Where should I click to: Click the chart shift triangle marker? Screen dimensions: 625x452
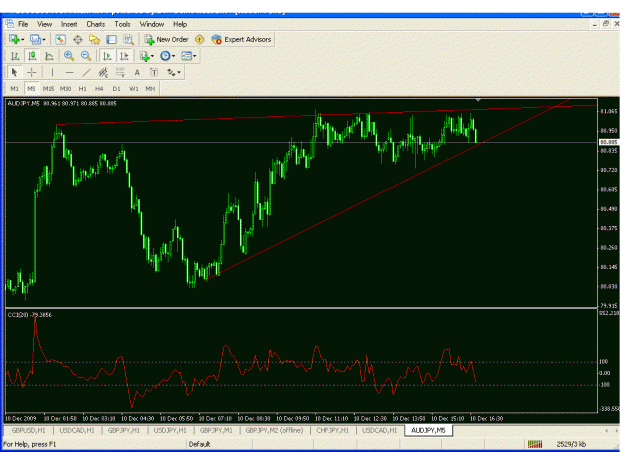pyautogui.click(x=478, y=100)
